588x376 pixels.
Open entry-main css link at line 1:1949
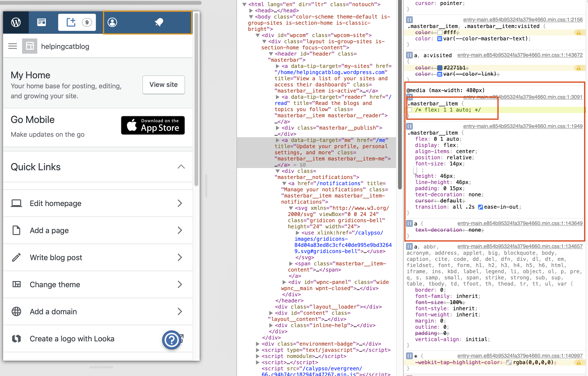pos(522,126)
